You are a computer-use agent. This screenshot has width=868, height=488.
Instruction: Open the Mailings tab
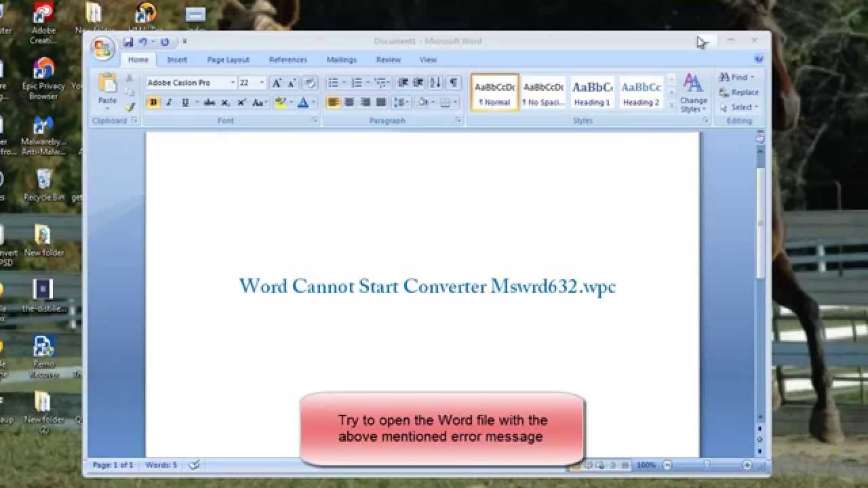pyautogui.click(x=342, y=60)
